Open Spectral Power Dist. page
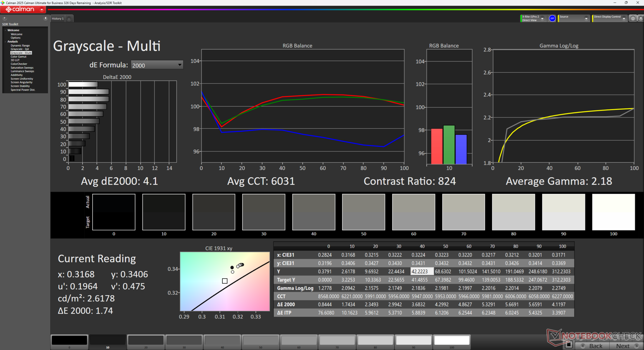 point(23,90)
